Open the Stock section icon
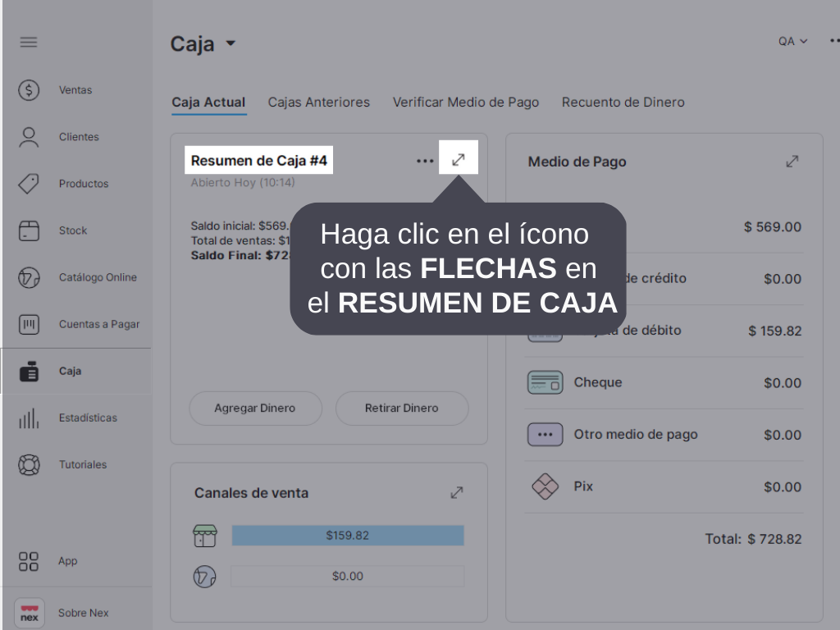Viewport: 840px width, 630px height. (29, 231)
